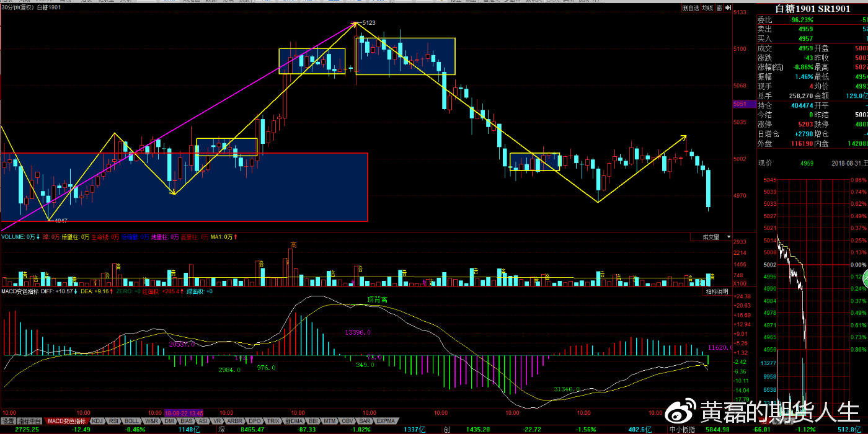Click the 中小板指 label in status bar
This screenshot has width=868, height=434.
coord(682,429)
